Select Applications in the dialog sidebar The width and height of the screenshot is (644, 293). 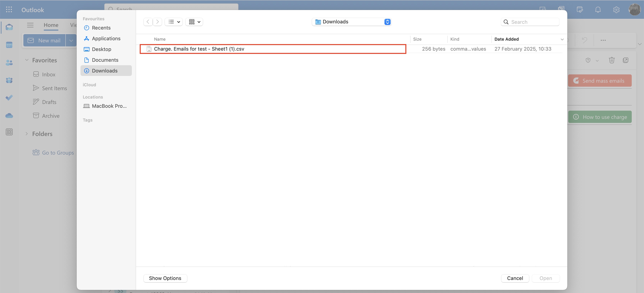point(106,39)
